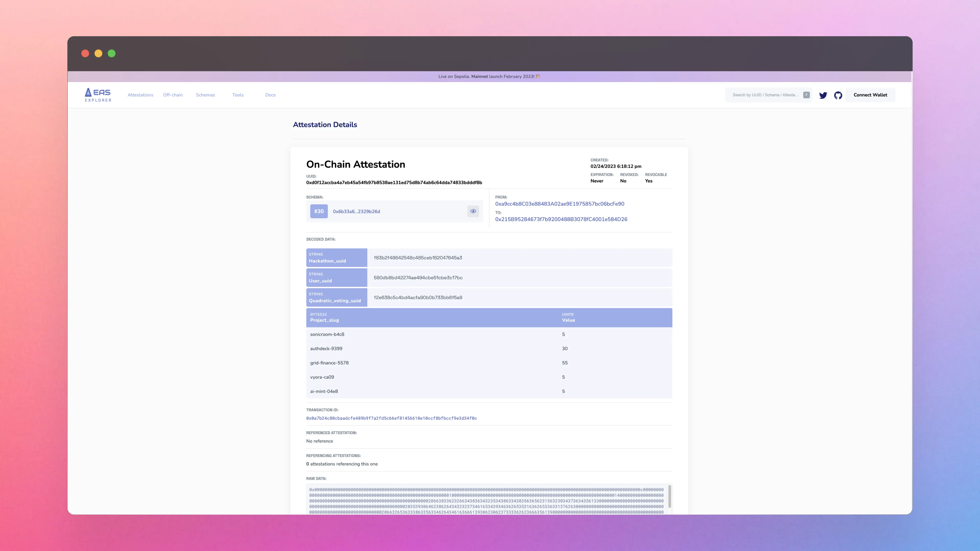
Task: Open the Tools nav menu
Action: (x=238, y=95)
